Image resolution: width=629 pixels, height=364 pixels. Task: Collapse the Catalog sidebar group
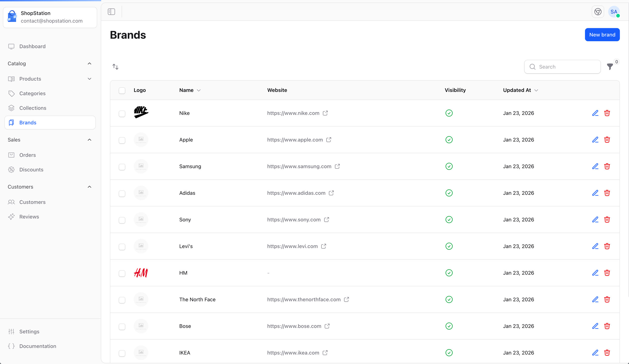pyautogui.click(x=89, y=64)
